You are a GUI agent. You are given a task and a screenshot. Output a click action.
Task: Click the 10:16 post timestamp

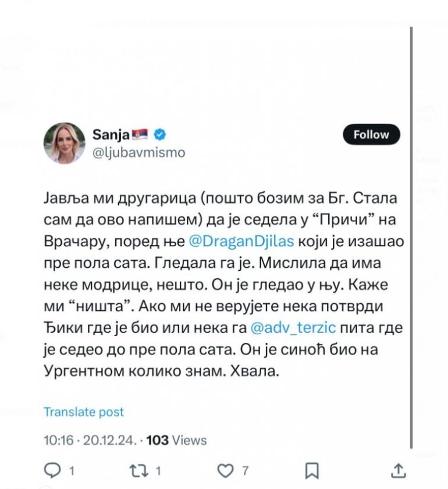pos(59,440)
